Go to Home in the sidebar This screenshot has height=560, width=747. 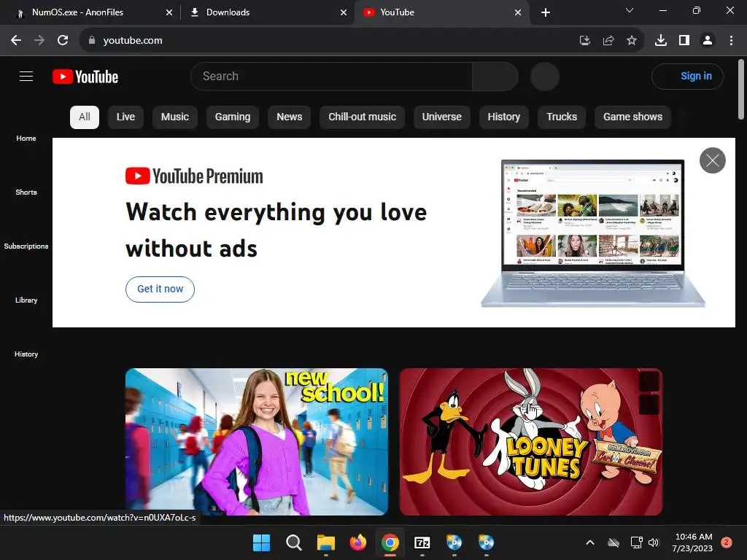coord(26,138)
